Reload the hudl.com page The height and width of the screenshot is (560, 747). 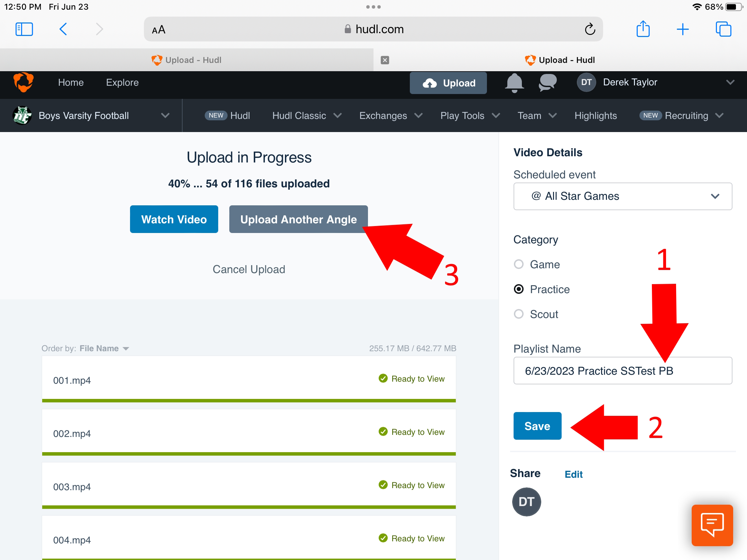coord(590,29)
